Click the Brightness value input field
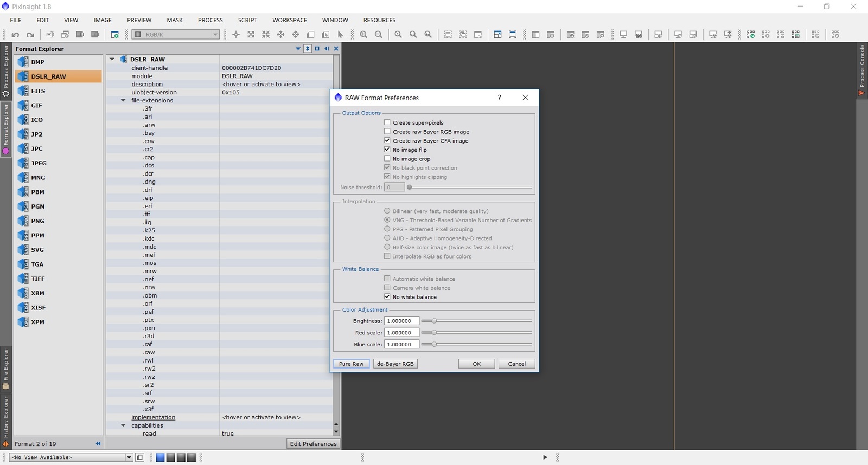This screenshot has height=465, width=868. click(x=401, y=321)
